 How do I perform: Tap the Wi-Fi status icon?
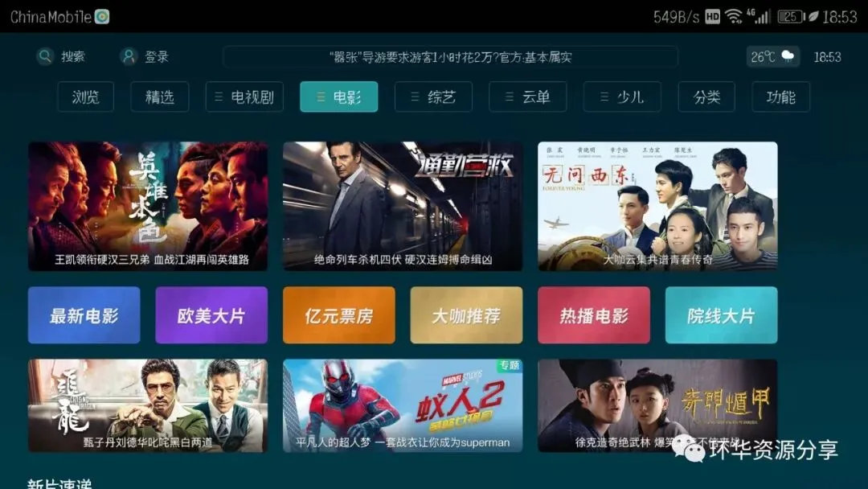734,17
